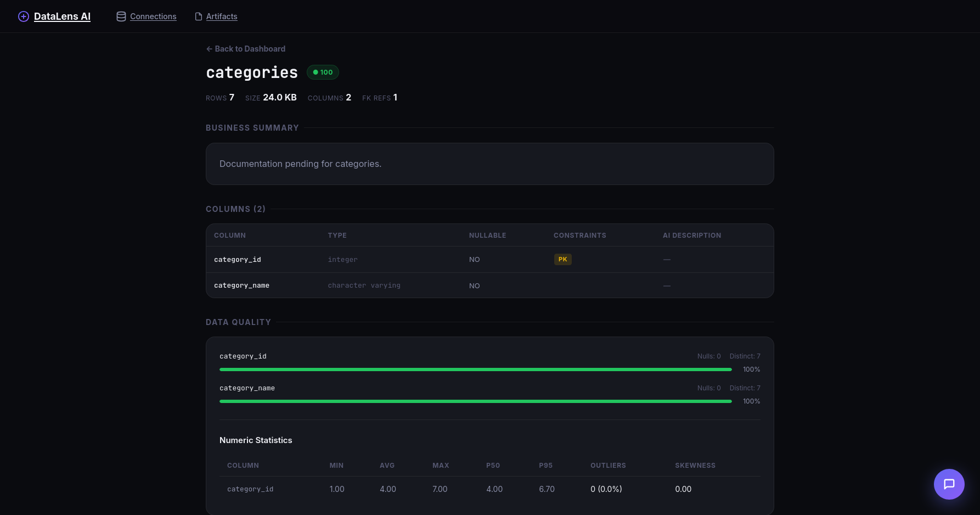The image size is (980, 515).
Task: Click the Connections database icon
Action: 121,16
